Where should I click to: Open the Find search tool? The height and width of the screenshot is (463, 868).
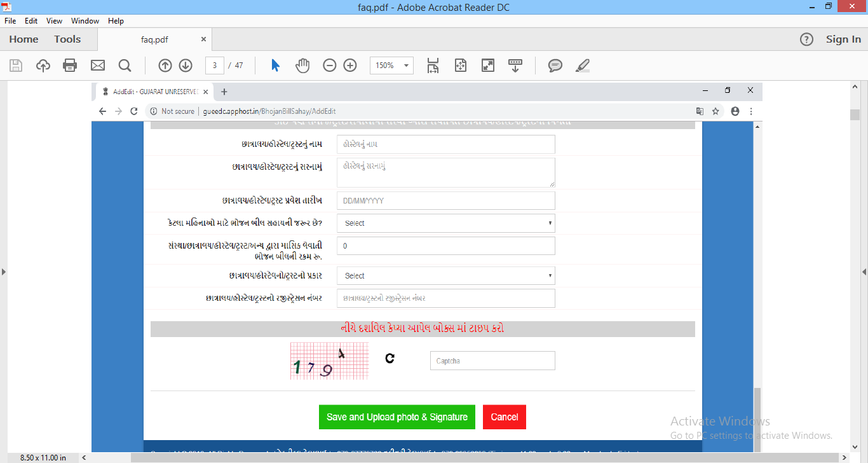[x=125, y=65]
